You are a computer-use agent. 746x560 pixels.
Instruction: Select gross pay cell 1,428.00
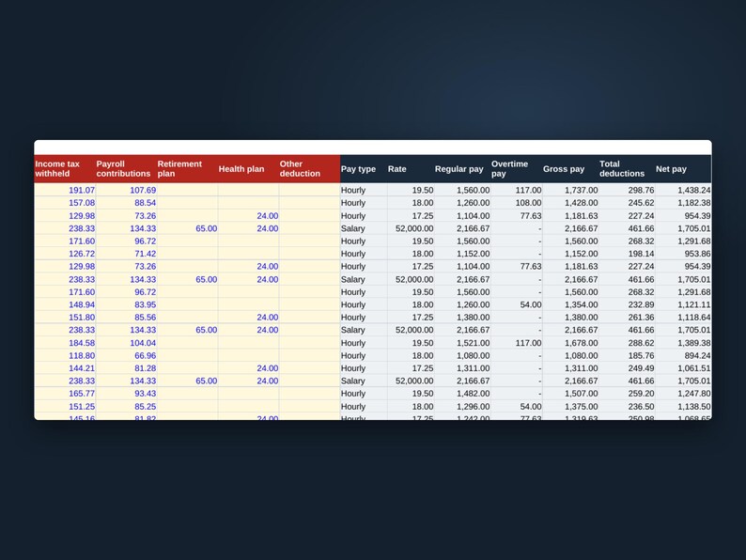570,203
